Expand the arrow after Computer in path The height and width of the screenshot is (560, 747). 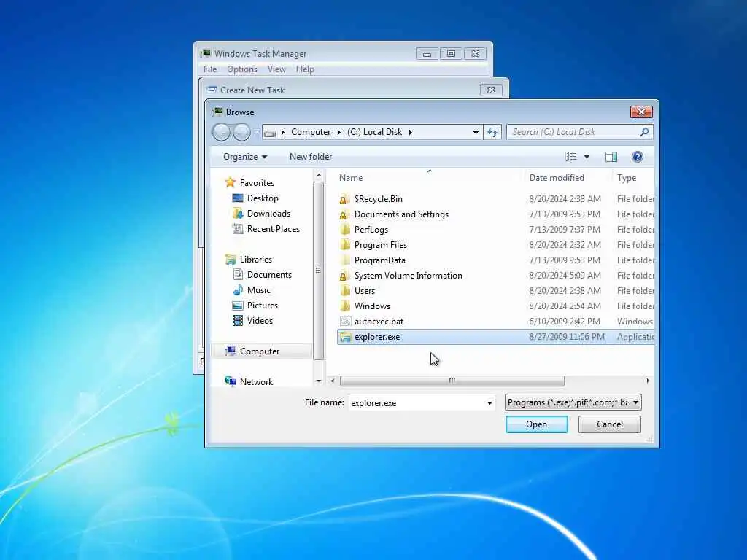[x=338, y=132]
